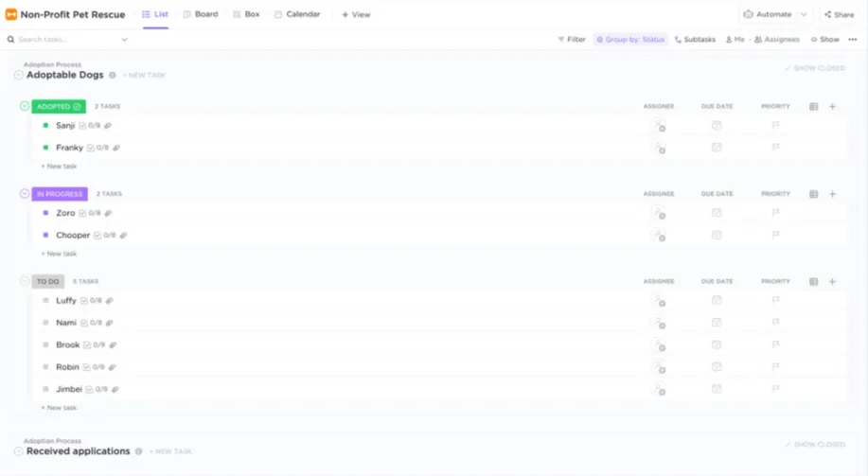Screen dimensions: 868x476
Task: Collapse the Adoptable Dogs list
Action: (18, 75)
